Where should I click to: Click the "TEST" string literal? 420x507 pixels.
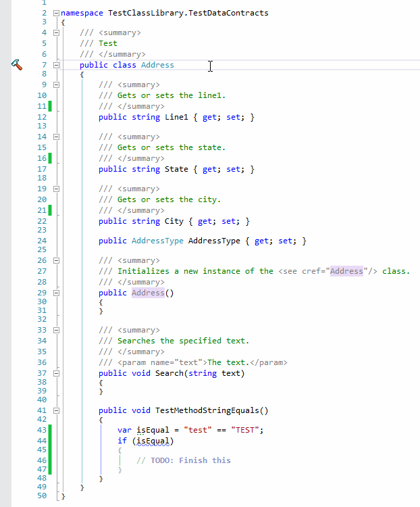click(245, 430)
